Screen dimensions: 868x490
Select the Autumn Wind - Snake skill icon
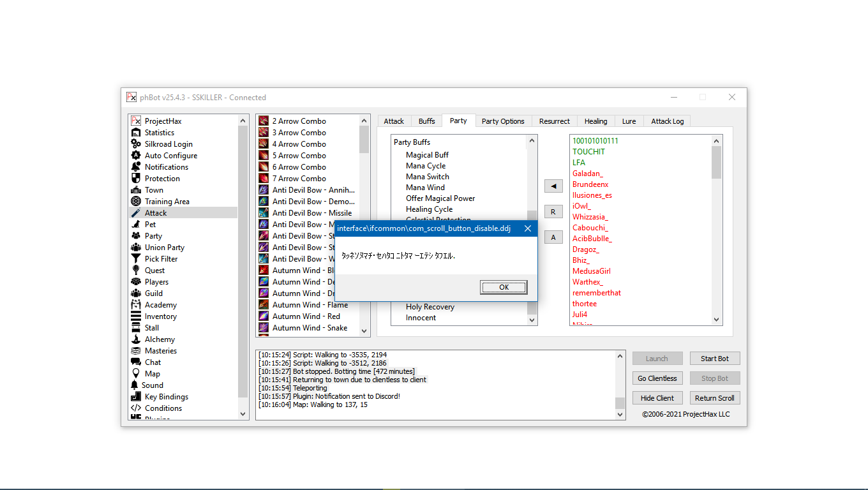[x=264, y=328]
